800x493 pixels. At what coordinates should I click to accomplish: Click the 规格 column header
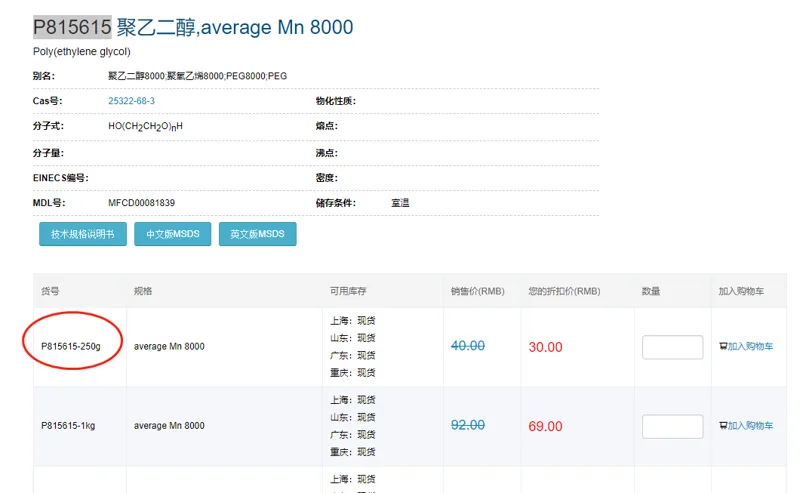click(143, 291)
